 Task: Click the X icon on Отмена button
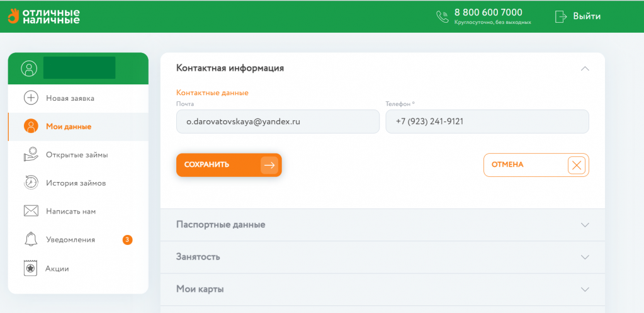[x=577, y=165]
